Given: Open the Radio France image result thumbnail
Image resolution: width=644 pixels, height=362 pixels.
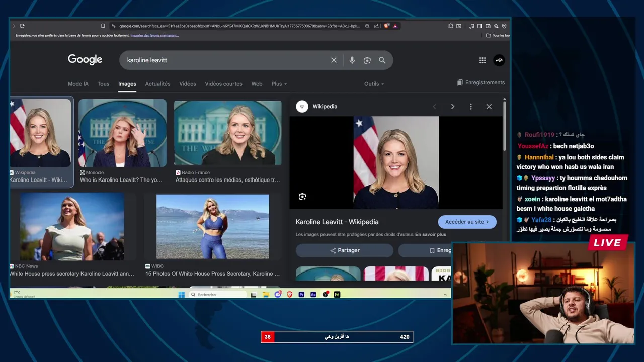Looking at the screenshot, I should 228,133.
